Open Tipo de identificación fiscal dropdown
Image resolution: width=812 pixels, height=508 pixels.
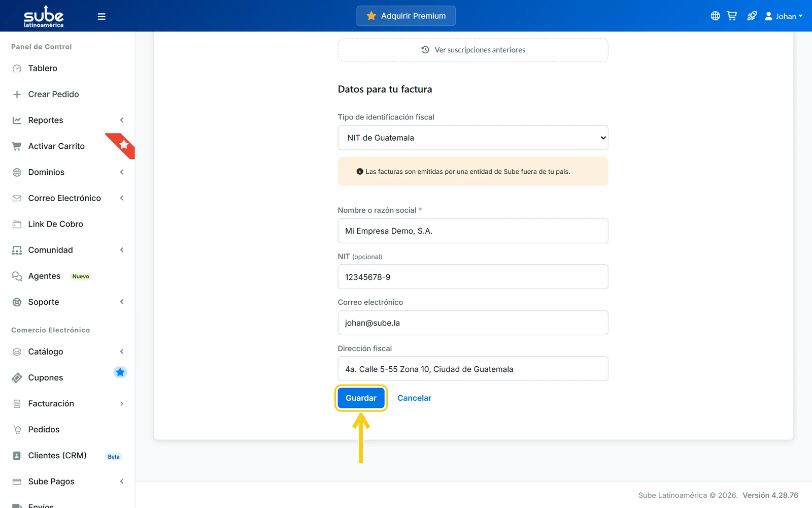coord(473,138)
